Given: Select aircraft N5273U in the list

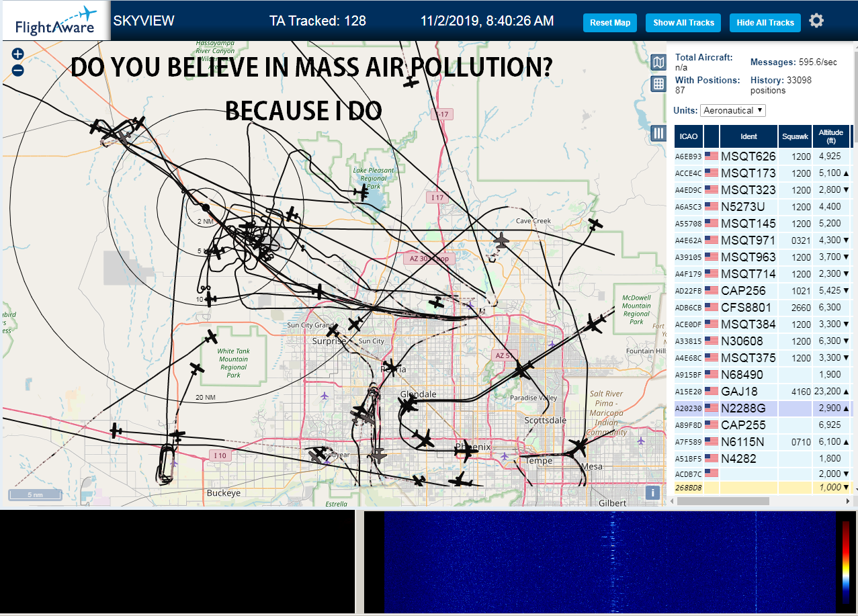Looking at the screenshot, I should (x=743, y=207).
